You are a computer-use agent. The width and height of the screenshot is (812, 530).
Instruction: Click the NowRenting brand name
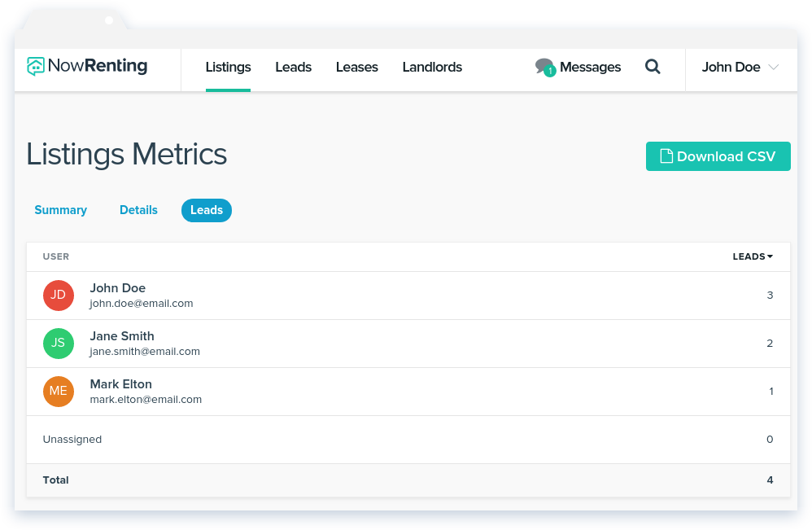(x=98, y=66)
